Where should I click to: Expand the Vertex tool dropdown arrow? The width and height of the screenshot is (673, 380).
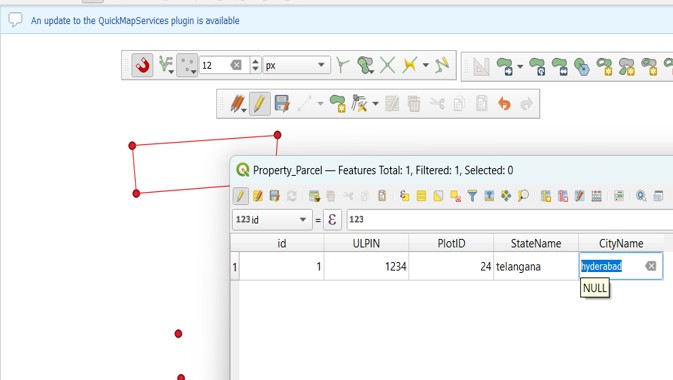pyautogui.click(x=376, y=104)
